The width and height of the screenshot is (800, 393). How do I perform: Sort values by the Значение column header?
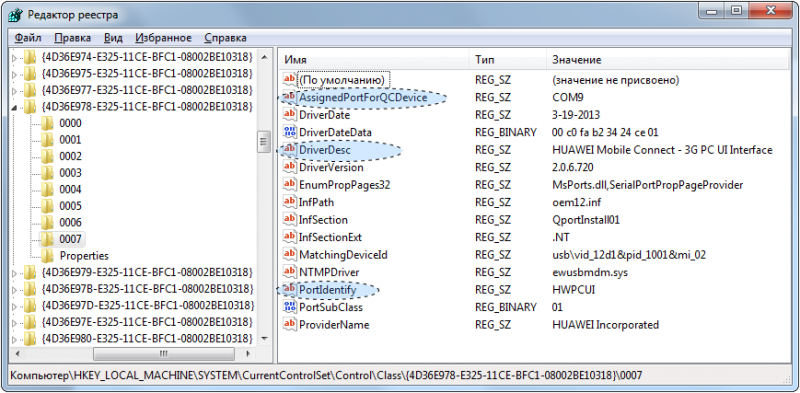click(668, 60)
